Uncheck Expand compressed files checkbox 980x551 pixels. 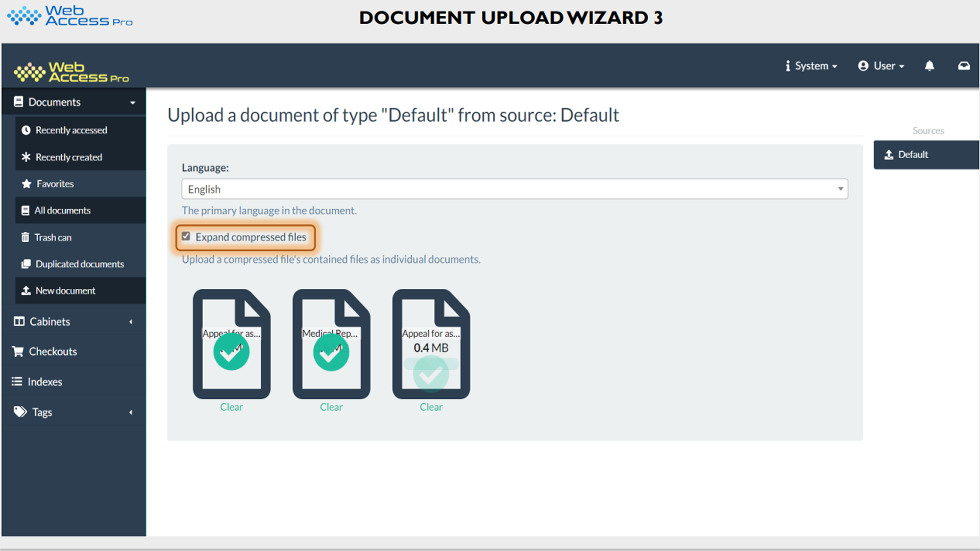(186, 237)
